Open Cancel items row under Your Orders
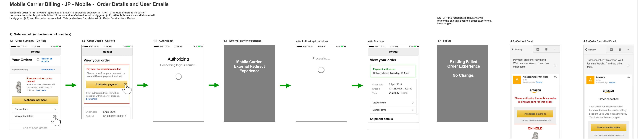The image size is (644, 139). point(35,109)
